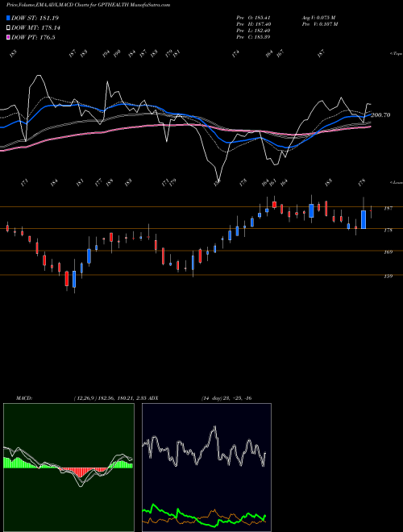Click the 178 price level label
403x532 pixels.
(388, 231)
